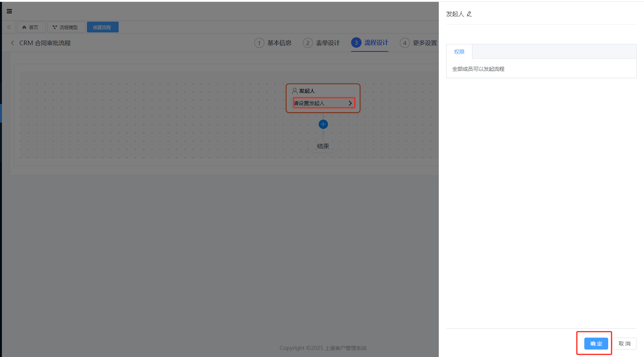Image resolution: width=644 pixels, height=357 pixels.
Task: Go back using arrow beside CRM 合同审批流程
Action: click(12, 43)
